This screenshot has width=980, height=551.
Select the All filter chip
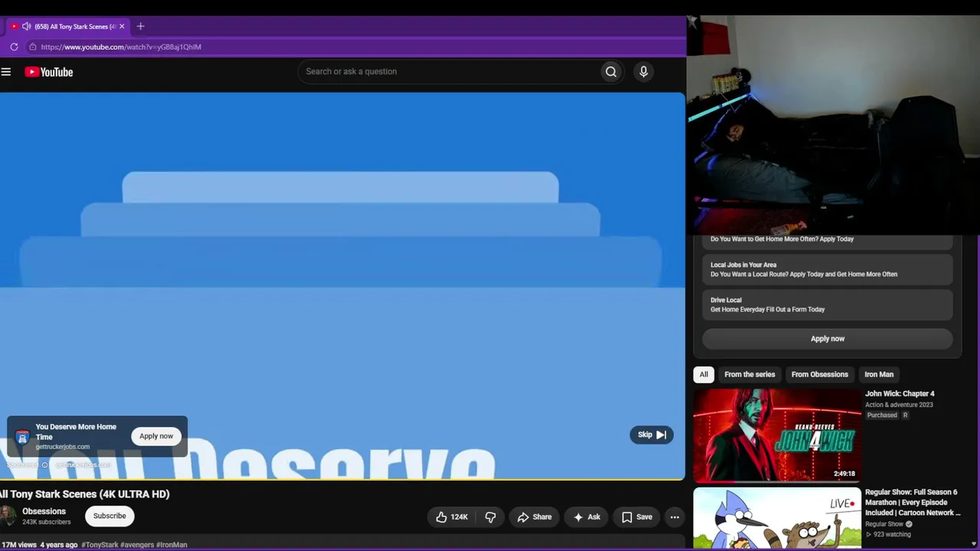click(x=704, y=375)
